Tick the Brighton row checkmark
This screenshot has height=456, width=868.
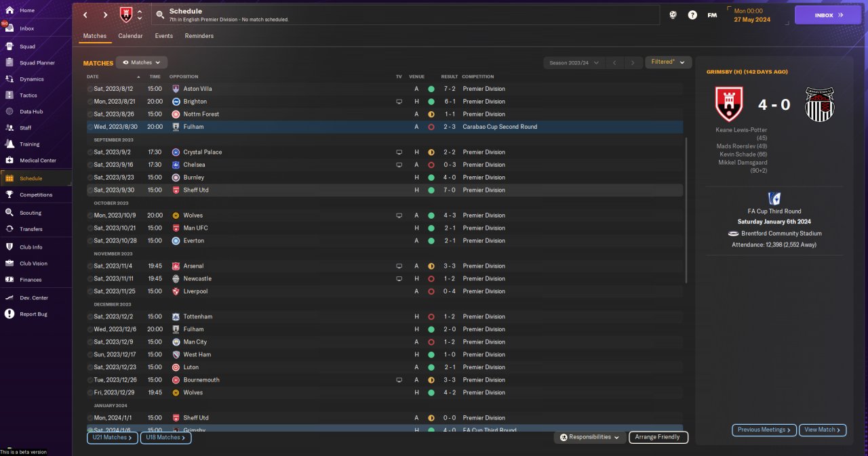[90, 102]
